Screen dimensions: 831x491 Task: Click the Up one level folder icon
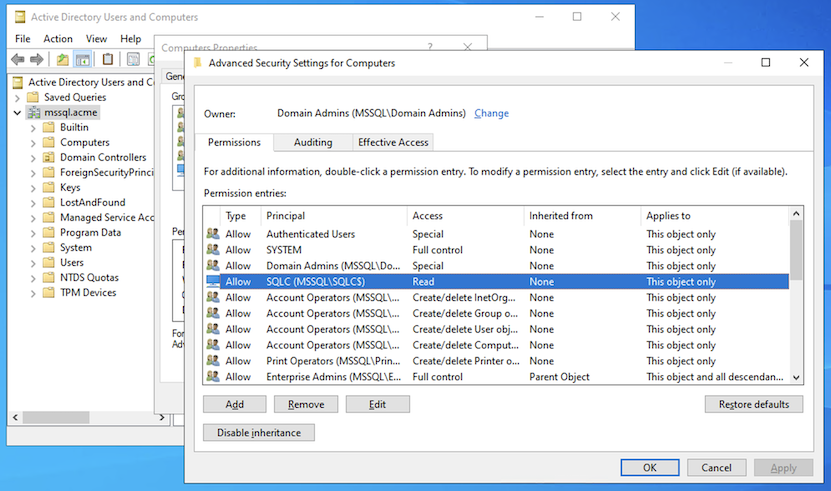tap(63, 59)
